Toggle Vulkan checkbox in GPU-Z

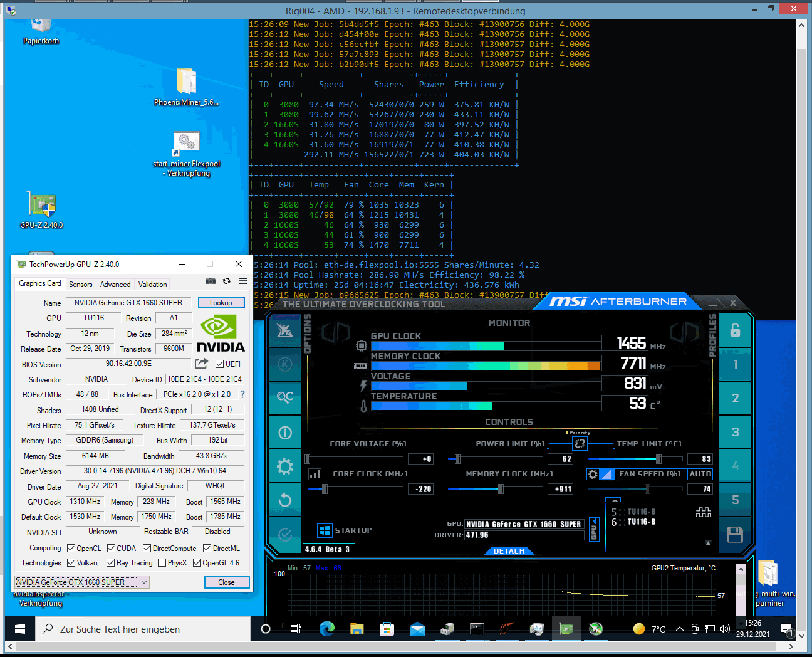tap(71, 562)
